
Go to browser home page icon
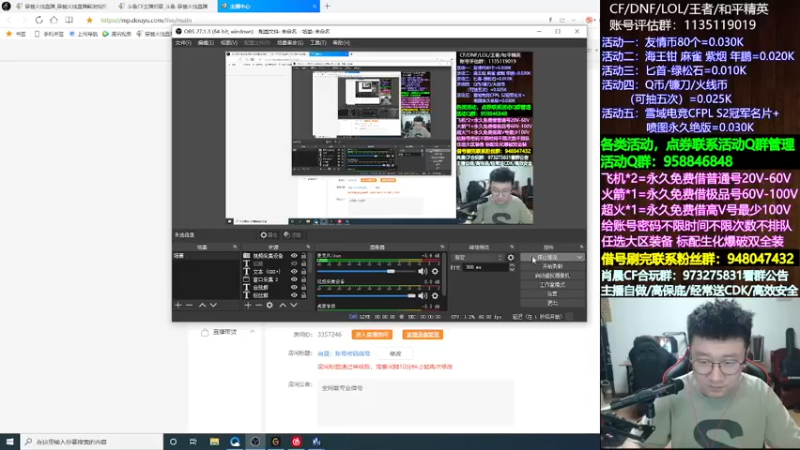click(54, 20)
